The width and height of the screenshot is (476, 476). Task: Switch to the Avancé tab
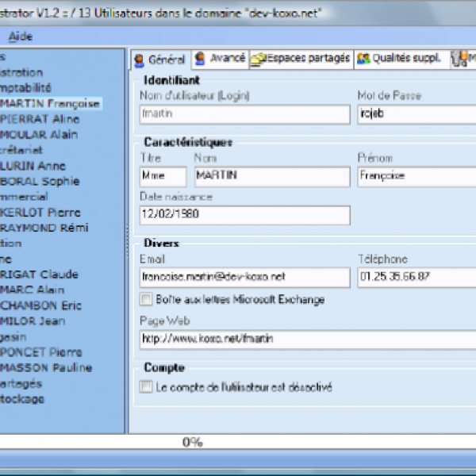pyautogui.click(x=220, y=59)
